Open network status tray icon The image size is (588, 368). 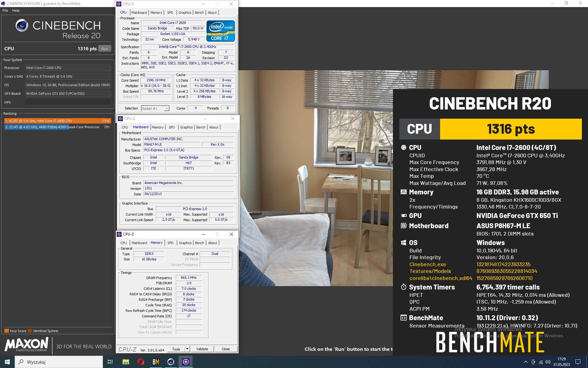pyautogui.click(x=541, y=362)
